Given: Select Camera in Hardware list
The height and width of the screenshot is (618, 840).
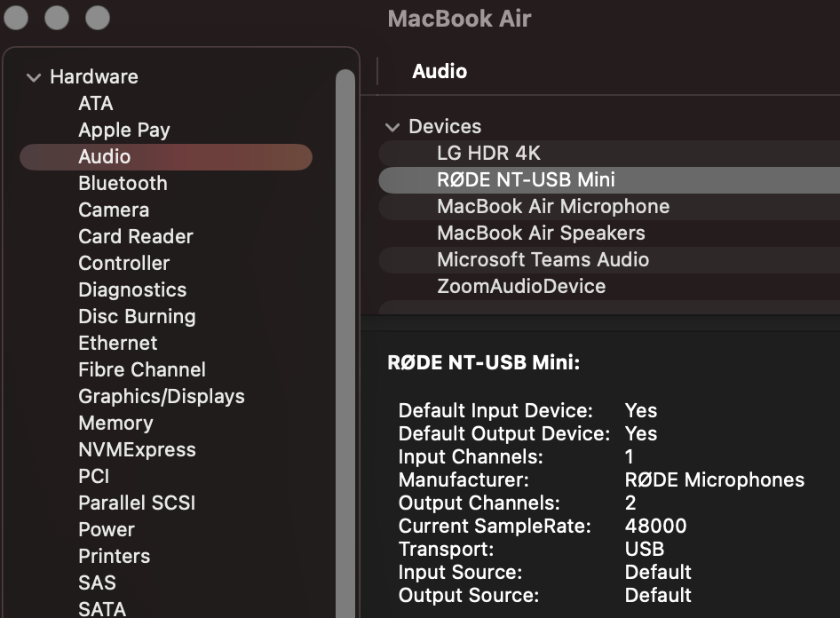Looking at the screenshot, I should pos(114,210).
